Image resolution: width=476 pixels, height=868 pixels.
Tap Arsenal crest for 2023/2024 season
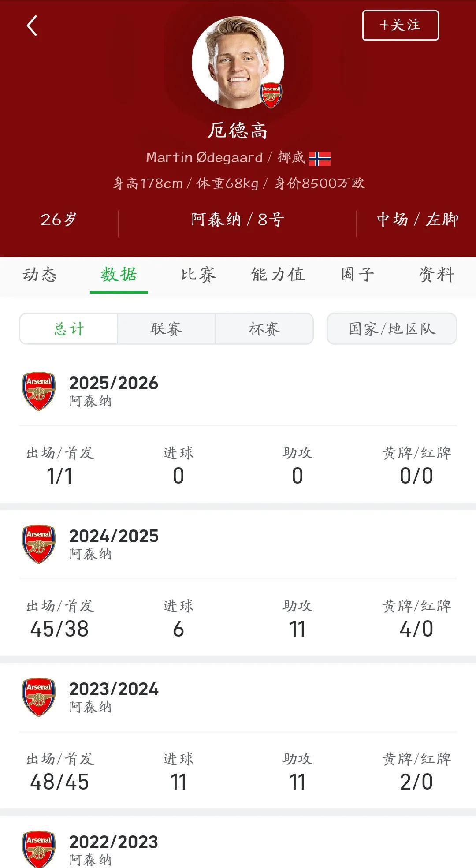[x=39, y=697]
